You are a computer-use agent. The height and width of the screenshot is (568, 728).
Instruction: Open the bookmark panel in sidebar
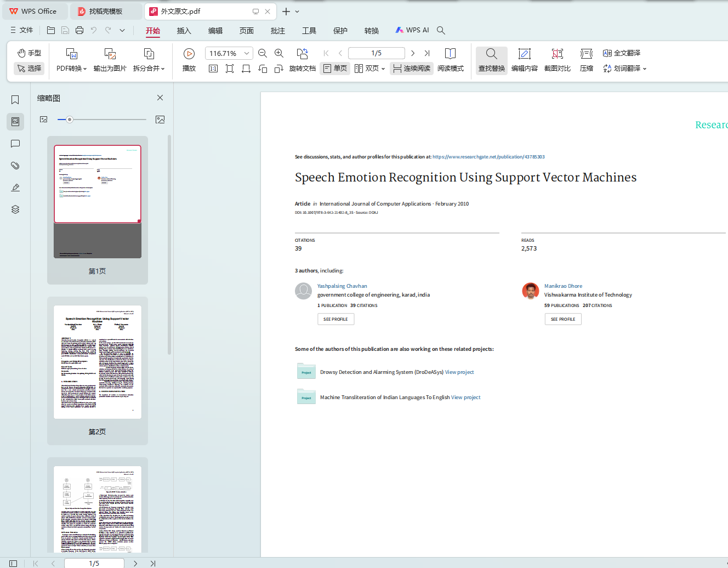(15, 100)
